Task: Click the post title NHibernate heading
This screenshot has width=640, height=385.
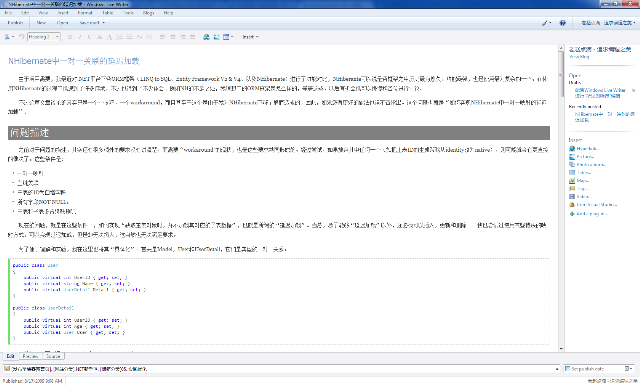Action: pos(74,61)
